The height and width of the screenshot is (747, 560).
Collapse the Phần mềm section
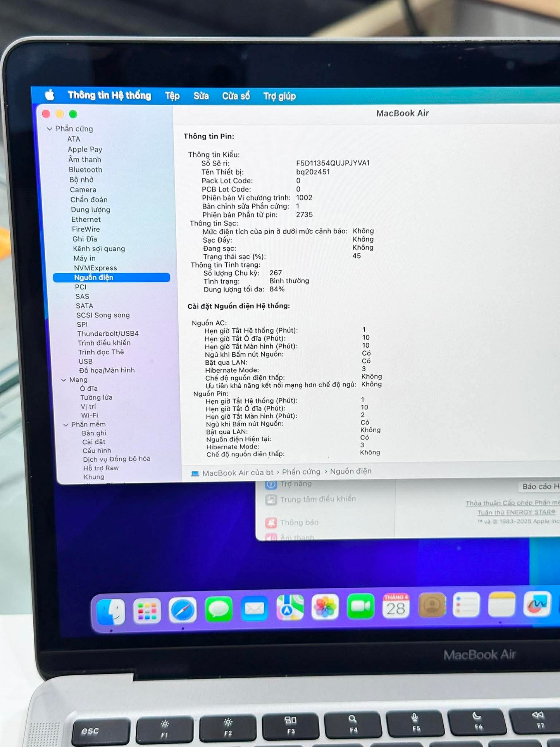(x=65, y=424)
